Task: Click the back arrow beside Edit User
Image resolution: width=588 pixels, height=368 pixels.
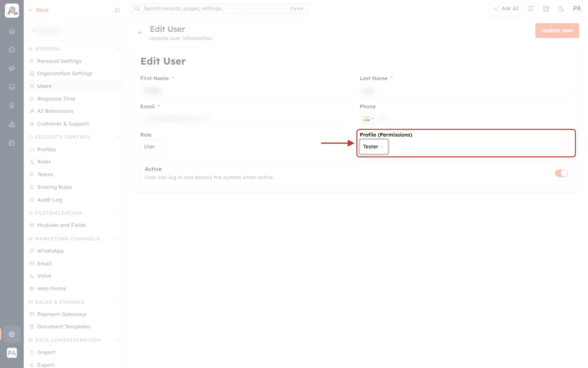Action: 140,33
